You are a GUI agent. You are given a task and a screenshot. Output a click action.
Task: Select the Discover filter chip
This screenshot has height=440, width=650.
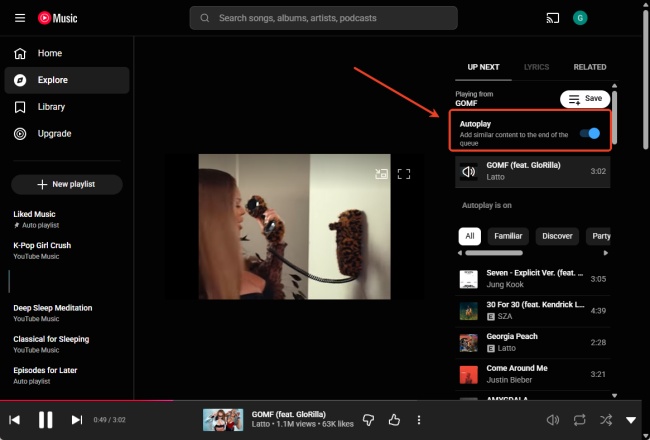point(557,236)
